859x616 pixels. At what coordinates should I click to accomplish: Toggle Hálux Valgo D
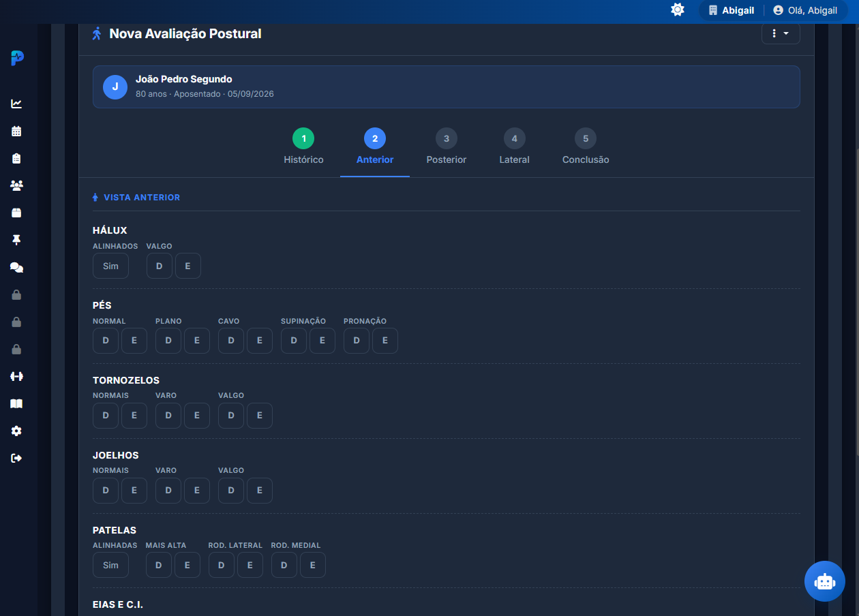point(160,266)
